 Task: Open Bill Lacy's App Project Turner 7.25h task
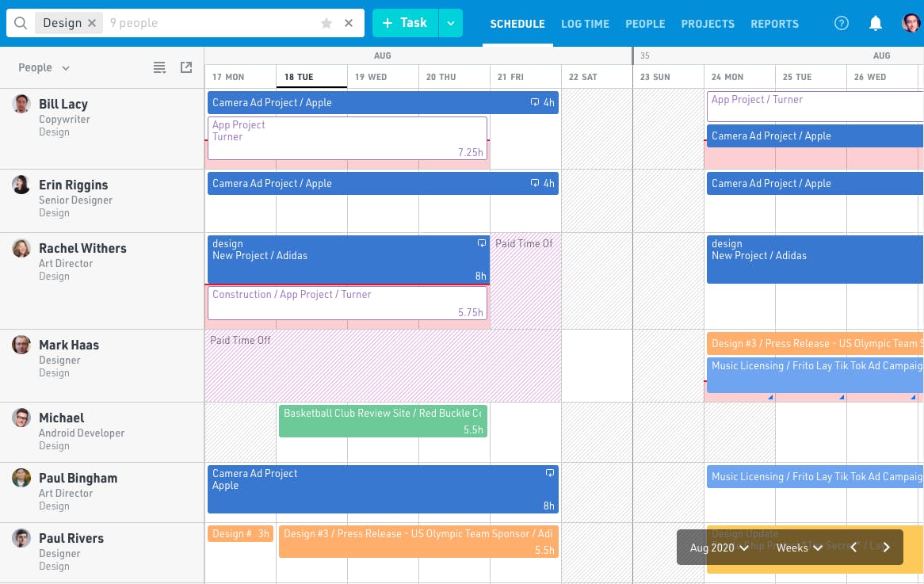pyautogui.click(x=348, y=139)
